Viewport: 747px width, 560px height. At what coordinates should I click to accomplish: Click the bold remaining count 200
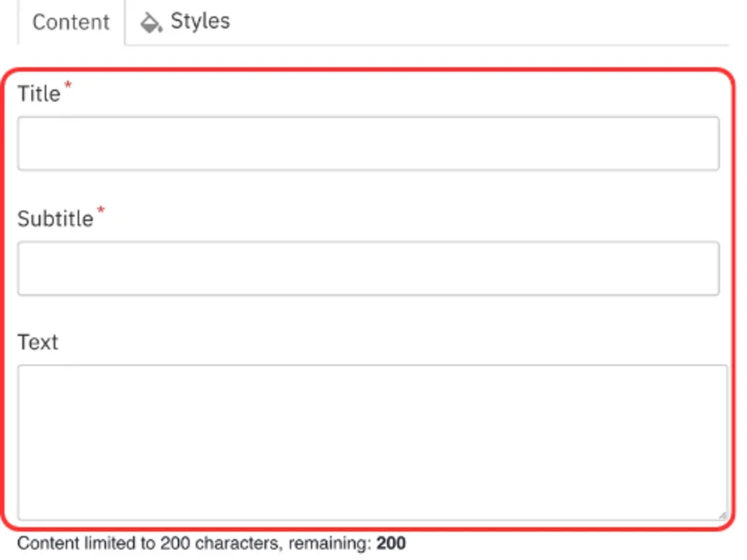pos(391,543)
